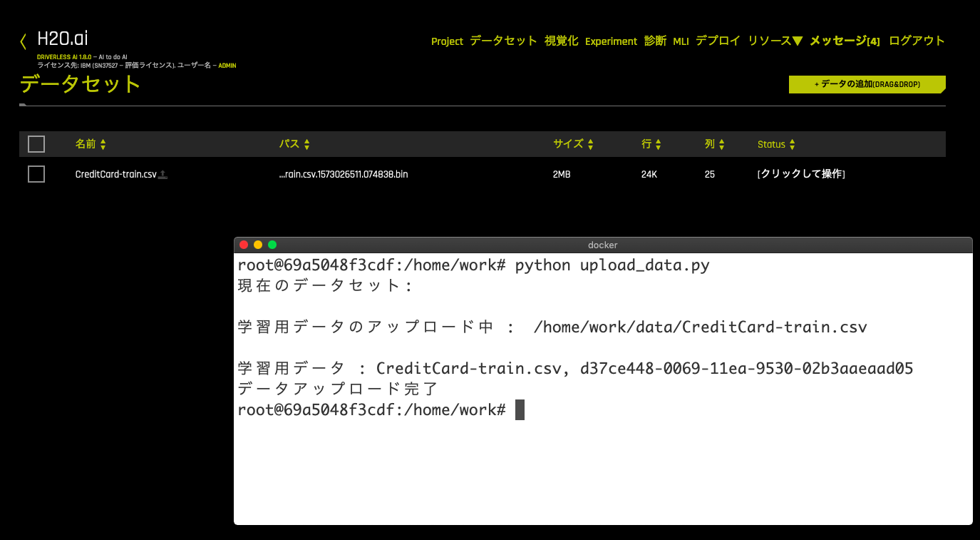This screenshot has width=980, height=540.
Task: Open the Experiment navigation item
Action: (x=611, y=41)
